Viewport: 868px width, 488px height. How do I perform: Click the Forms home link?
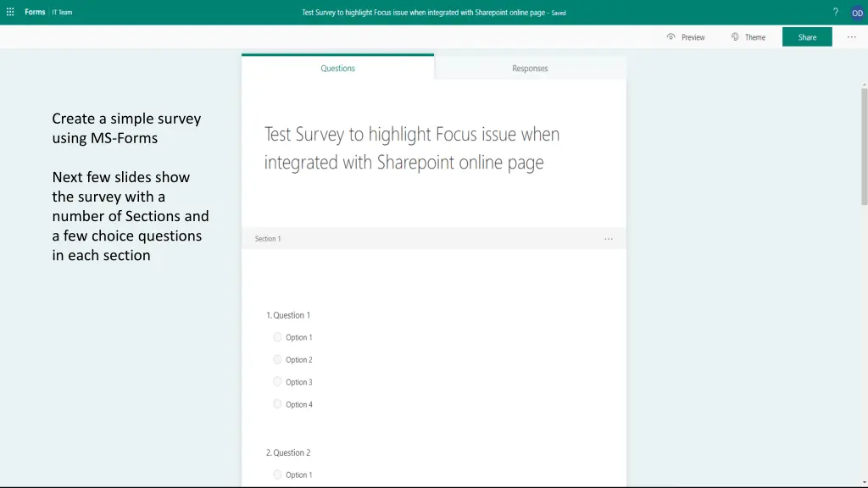(x=35, y=12)
